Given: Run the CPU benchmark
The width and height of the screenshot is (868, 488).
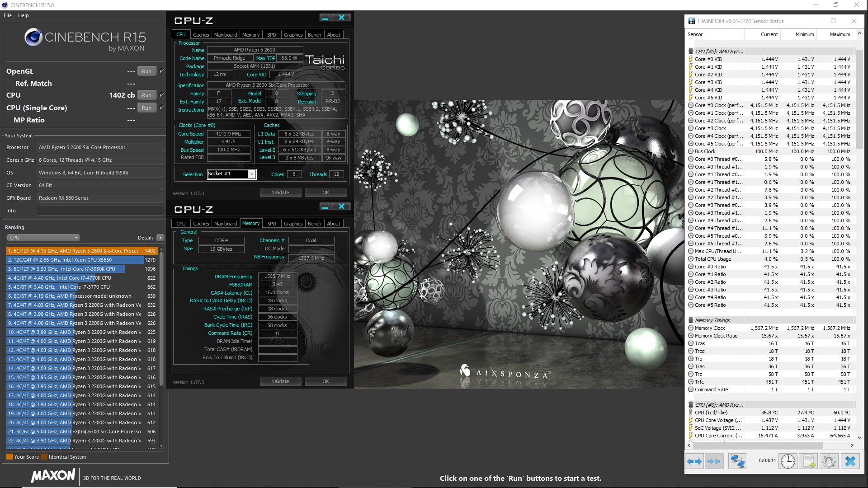Looking at the screenshot, I should point(146,95).
